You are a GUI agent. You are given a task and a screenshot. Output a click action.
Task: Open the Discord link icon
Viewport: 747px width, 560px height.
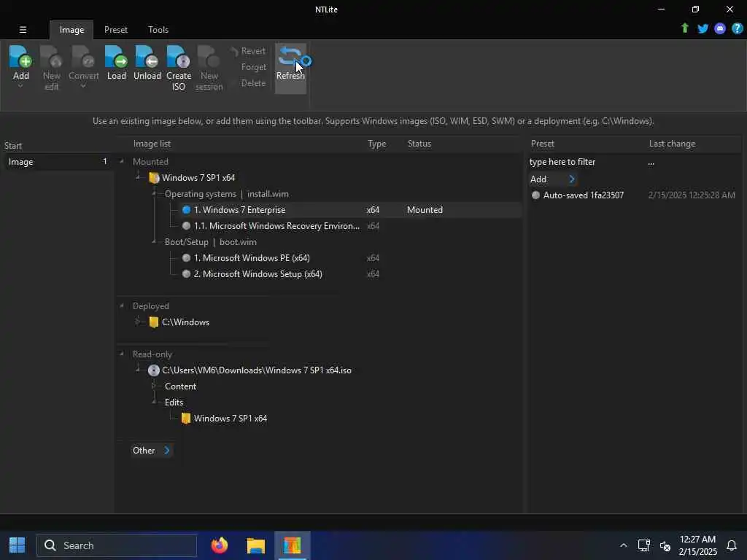coord(720,28)
